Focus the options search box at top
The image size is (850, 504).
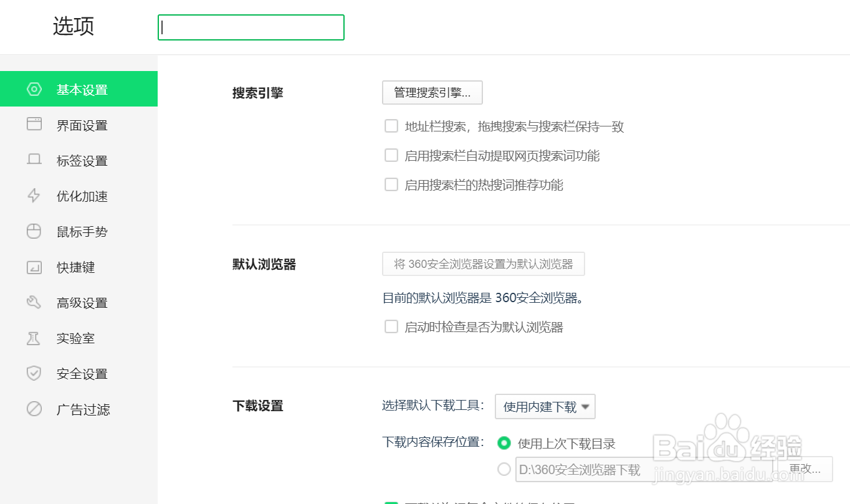coord(251,27)
